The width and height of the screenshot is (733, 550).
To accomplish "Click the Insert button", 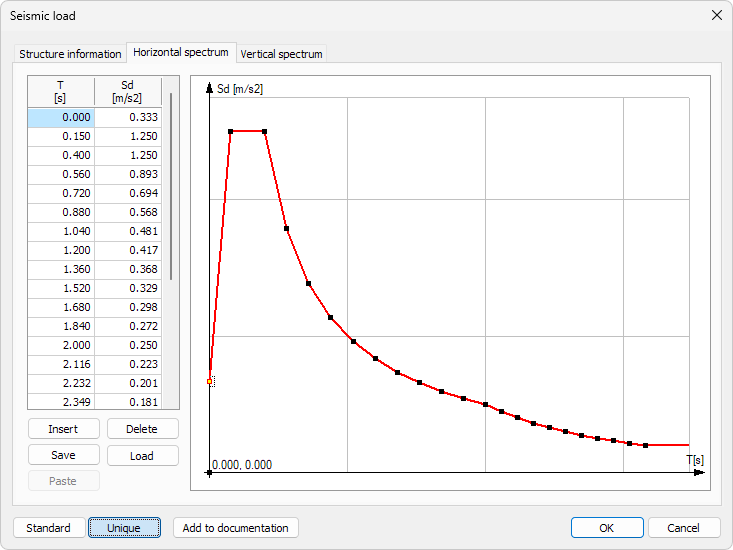I will [x=64, y=429].
